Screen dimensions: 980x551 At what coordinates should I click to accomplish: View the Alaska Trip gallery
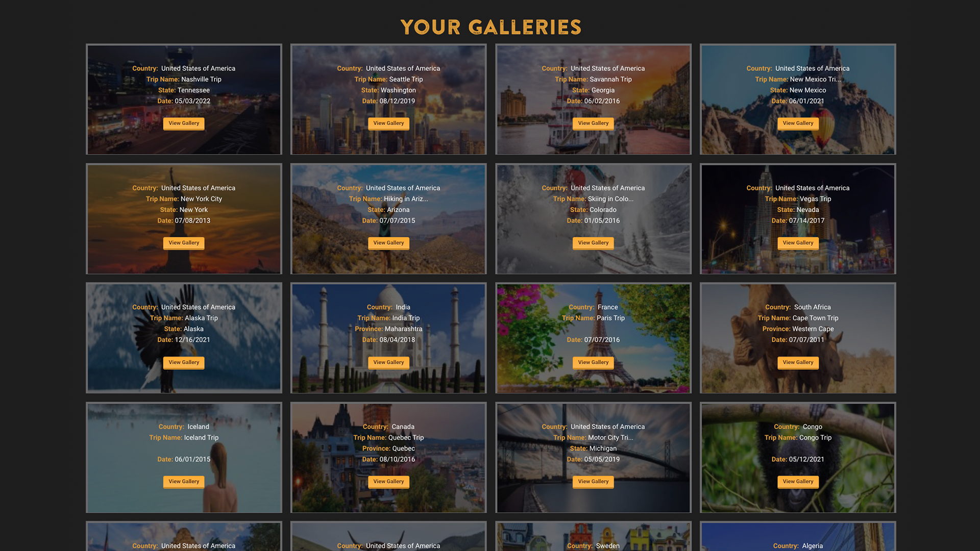pos(184,362)
